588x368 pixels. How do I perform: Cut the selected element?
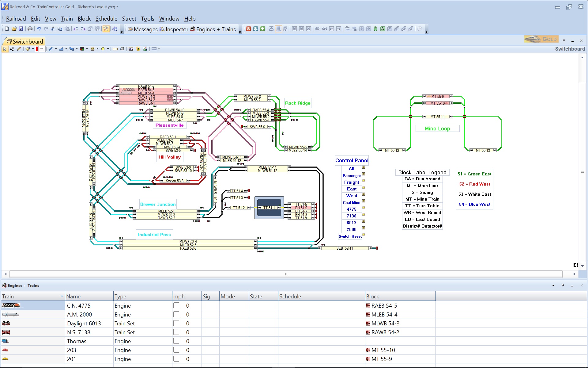pyautogui.click(x=53, y=29)
